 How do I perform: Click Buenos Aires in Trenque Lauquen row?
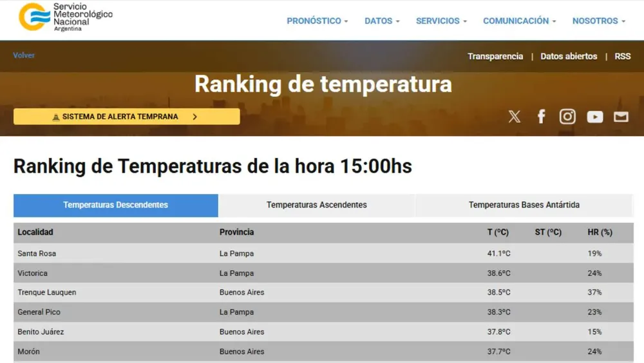[x=241, y=292]
